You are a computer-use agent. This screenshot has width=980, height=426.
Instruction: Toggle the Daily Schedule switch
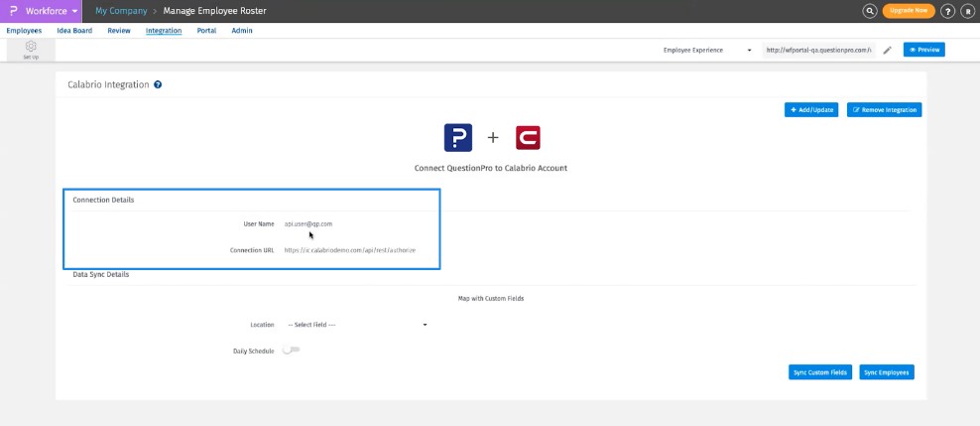coord(291,351)
